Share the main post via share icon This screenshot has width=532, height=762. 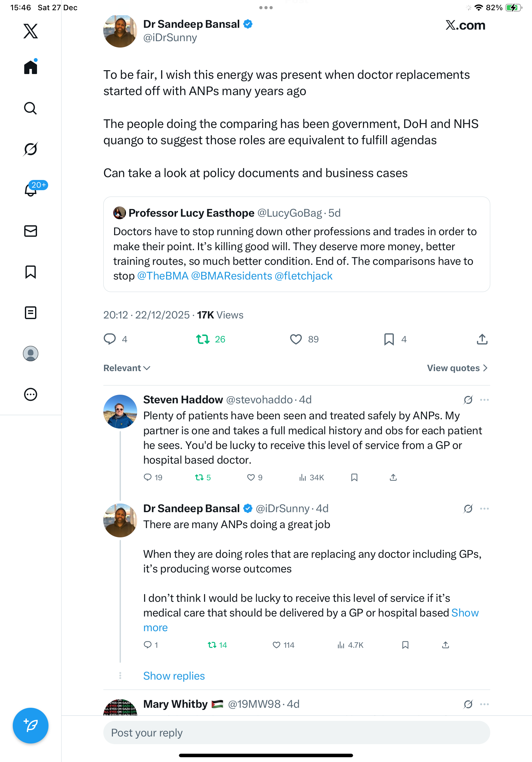(x=482, y=339)
